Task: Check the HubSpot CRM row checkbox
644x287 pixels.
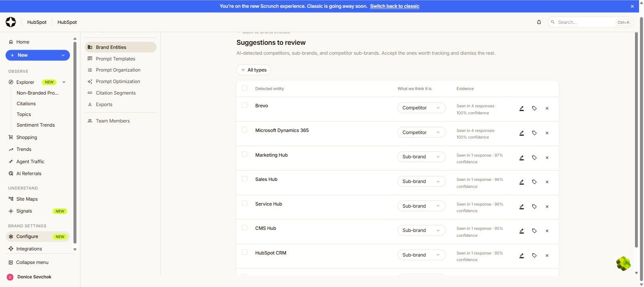Action: point(244,252)
